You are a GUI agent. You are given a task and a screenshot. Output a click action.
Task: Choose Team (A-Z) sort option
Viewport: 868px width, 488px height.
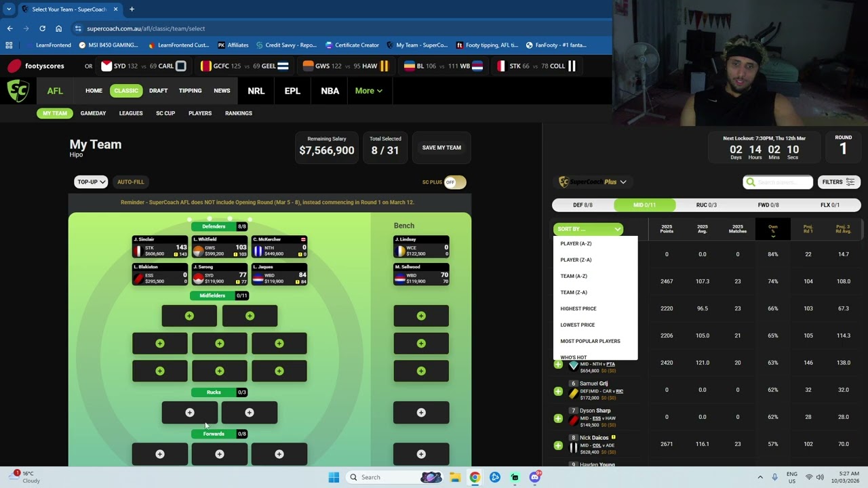click(x=574, y=276)
